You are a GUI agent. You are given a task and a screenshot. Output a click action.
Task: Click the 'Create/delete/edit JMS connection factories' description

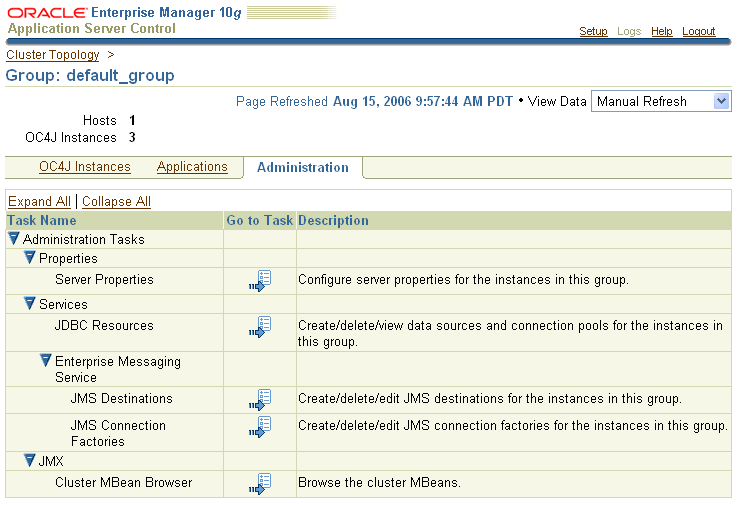tap(513, 425)
